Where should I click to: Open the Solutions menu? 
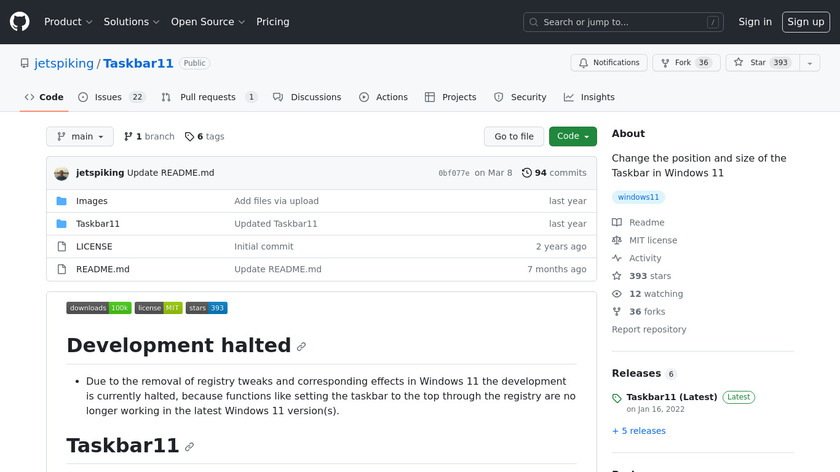(132, 22)
